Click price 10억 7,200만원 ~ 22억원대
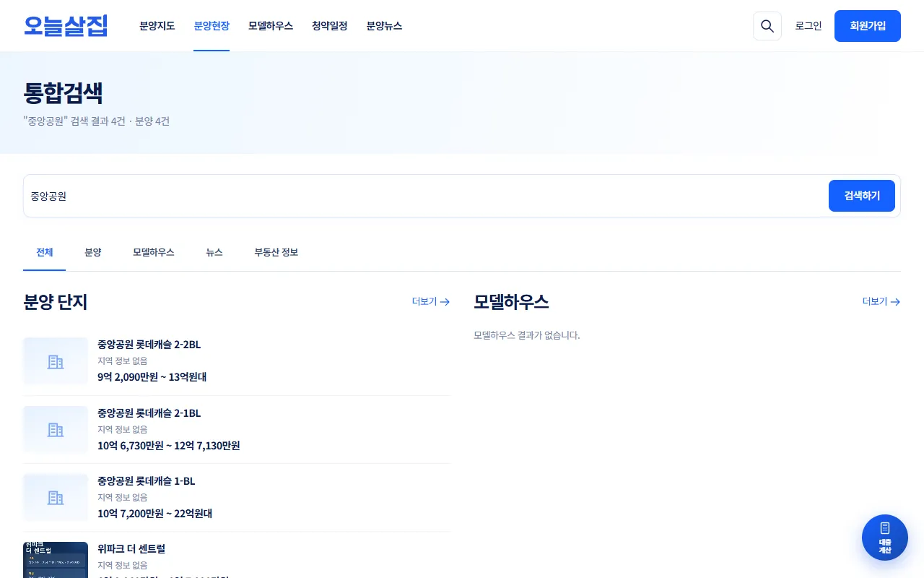This screenshot has height=578, width=924. 155,514
